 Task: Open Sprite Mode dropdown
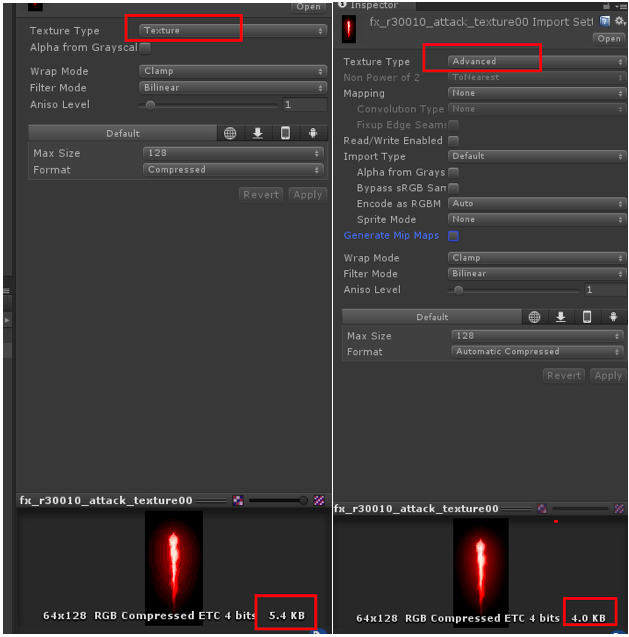[x=536, y=219]
